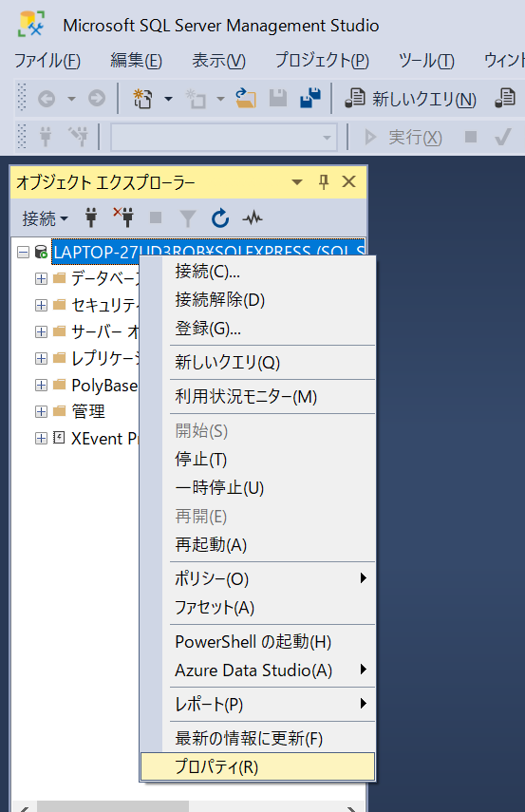Click the 実行(X) execute button
The height and width of the screenshot is (812, 525).
click(x=403, y=137)
